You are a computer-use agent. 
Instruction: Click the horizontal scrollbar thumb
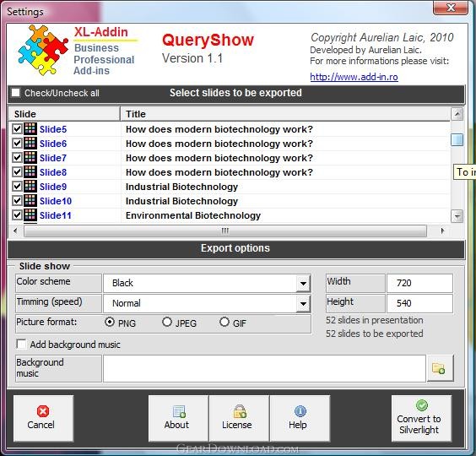(x=225, y=231)
